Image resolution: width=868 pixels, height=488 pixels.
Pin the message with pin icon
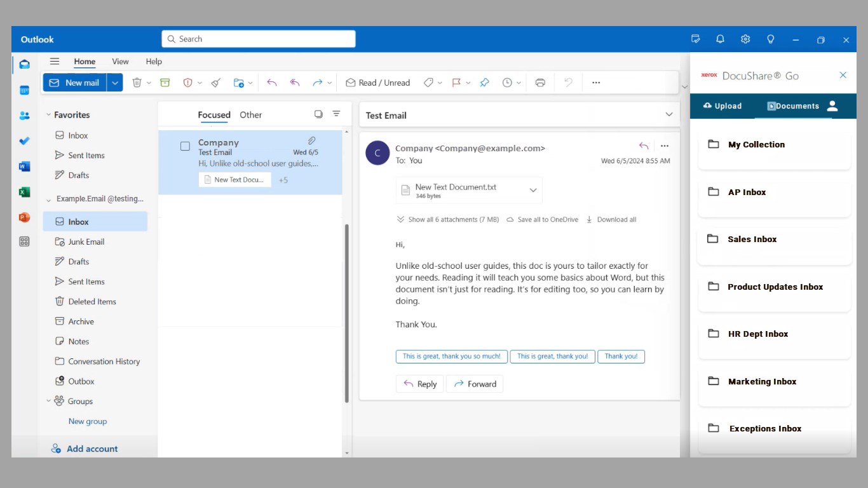(484, 83)
